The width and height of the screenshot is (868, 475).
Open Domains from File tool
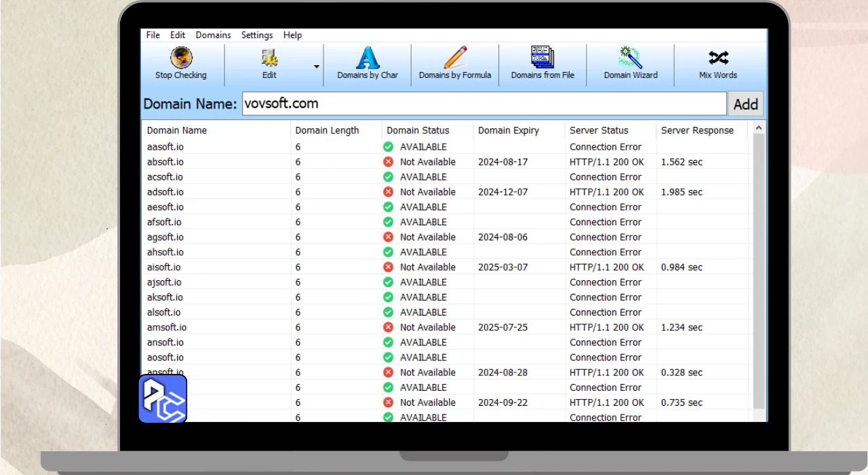(542, 58)
